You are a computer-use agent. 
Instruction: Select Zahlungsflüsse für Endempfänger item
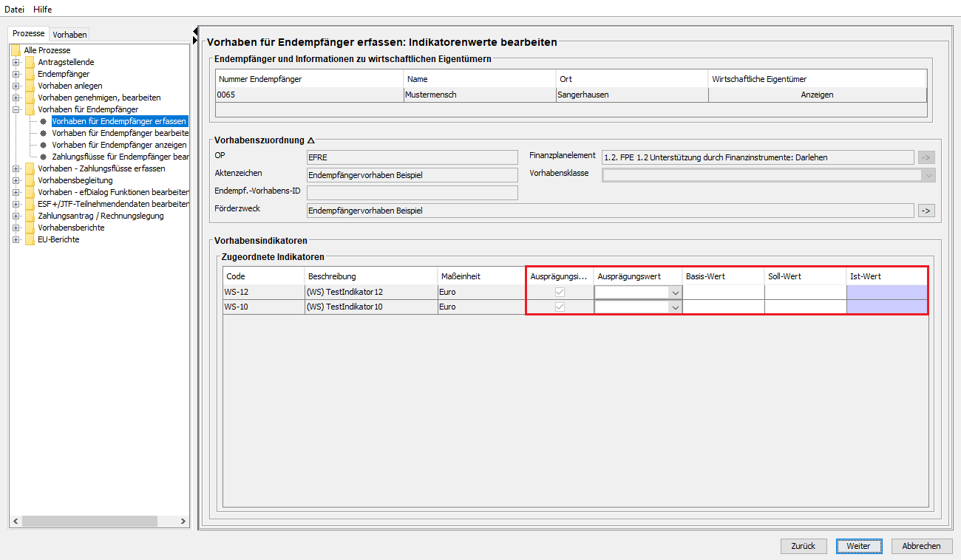click(120, 157)
